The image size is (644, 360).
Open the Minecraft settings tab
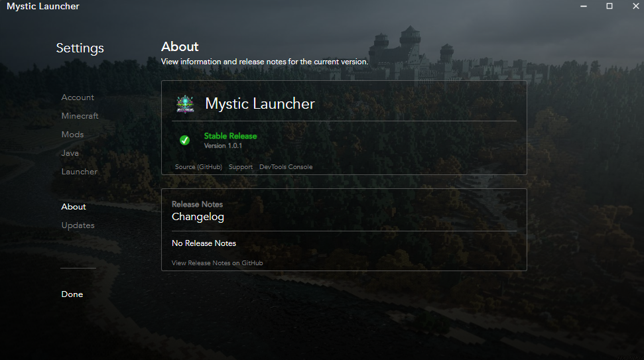[x=80, y=116]
